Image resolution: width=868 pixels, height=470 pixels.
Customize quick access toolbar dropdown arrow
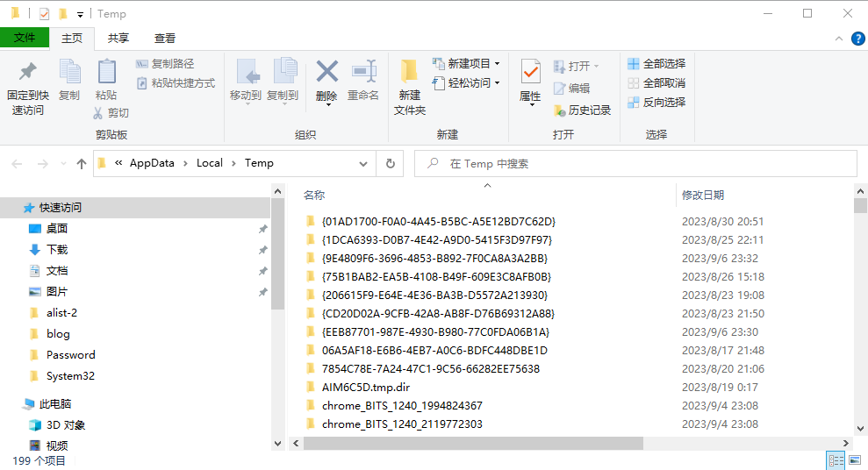pos(80,14)
